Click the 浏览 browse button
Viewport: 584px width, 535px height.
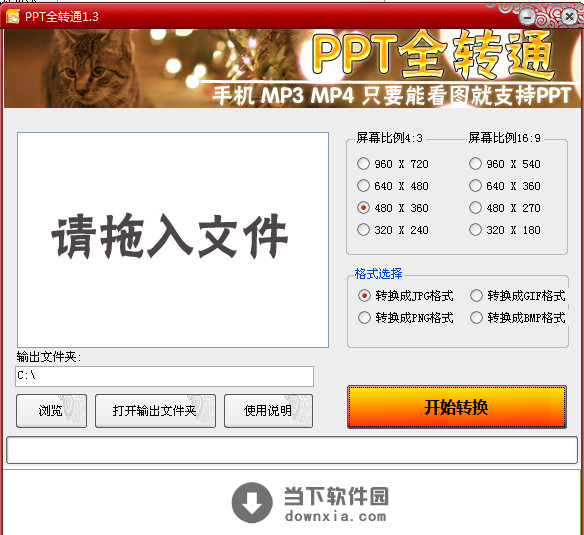[x=51, y=411]
